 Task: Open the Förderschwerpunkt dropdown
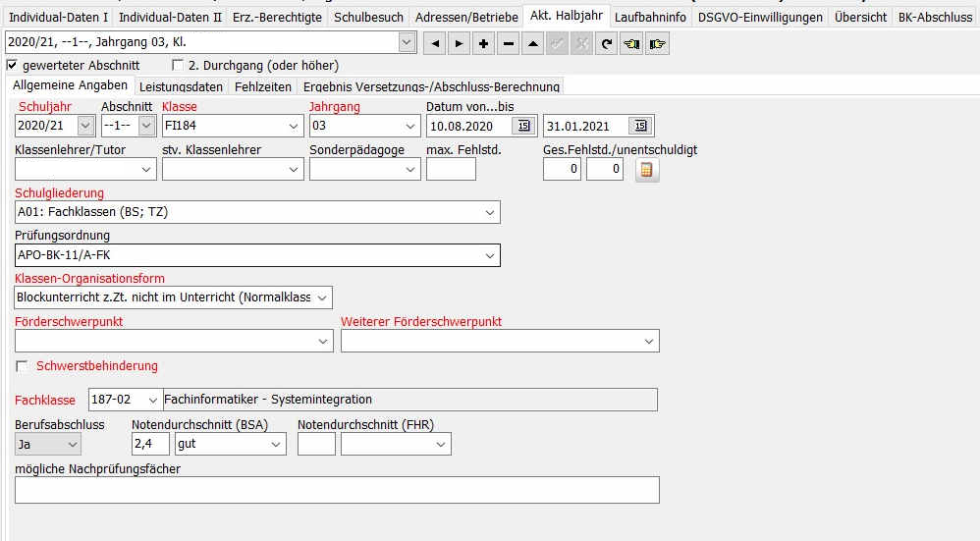(322, 341)
